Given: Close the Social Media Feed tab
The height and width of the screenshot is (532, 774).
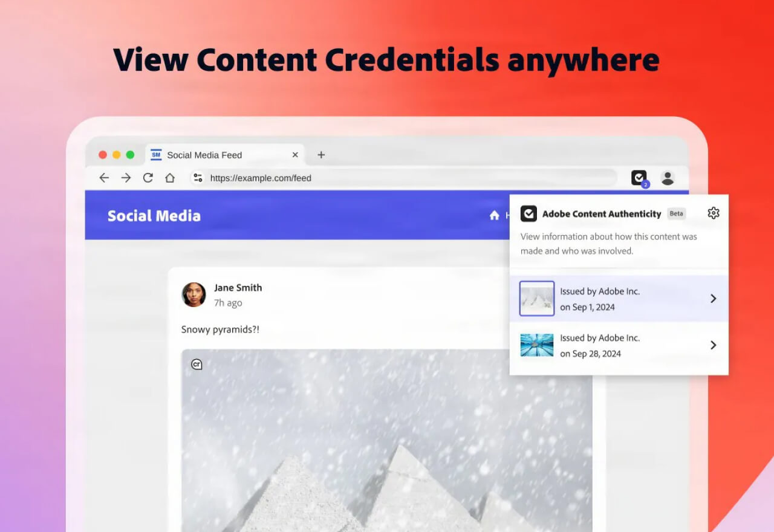Looking at the screenshot, I should pos(295,155).
